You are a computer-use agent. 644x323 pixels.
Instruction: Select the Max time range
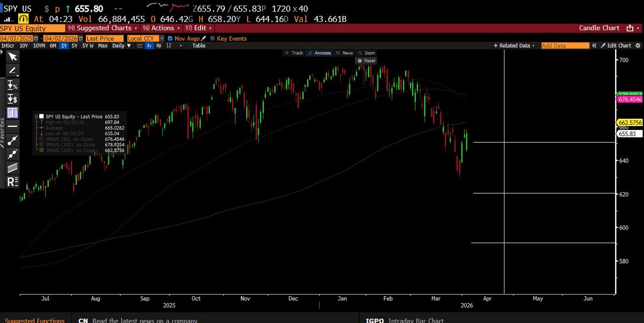click(x=103, y=46)
